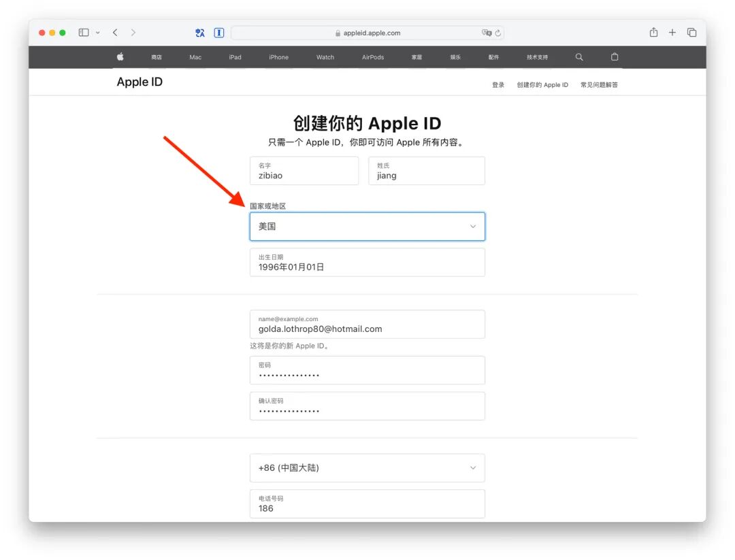Open the 娱乐 navigation item
This screenshot has height=560, width=735.
[x=455, y=57]
